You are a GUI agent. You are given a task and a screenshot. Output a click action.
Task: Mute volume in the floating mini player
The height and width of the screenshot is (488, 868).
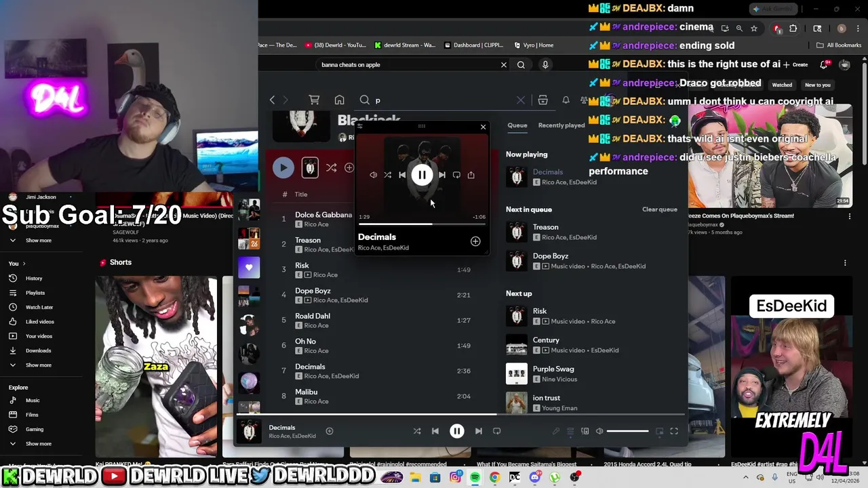click(x=373, y=175)
